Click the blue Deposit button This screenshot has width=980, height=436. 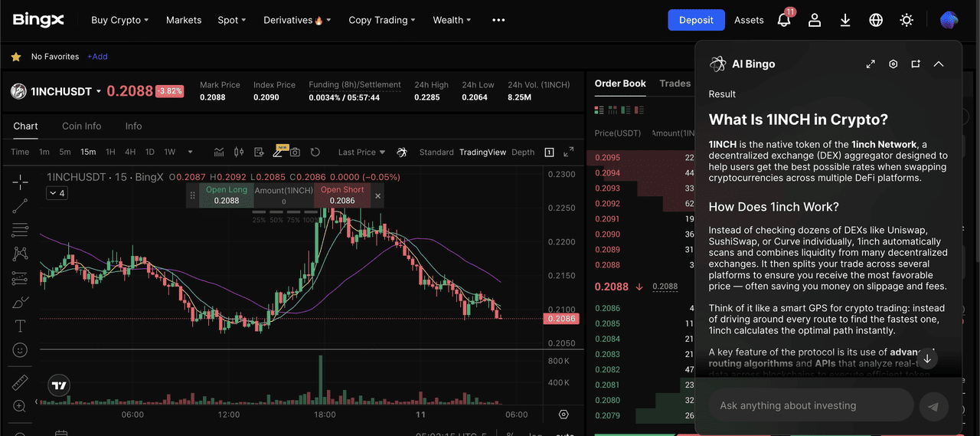[696, 21]
